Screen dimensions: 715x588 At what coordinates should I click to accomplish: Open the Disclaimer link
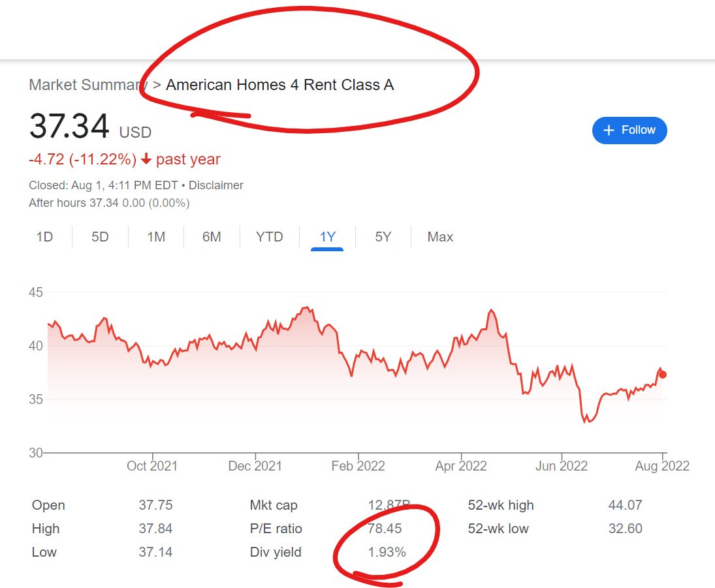click(215, 185)
